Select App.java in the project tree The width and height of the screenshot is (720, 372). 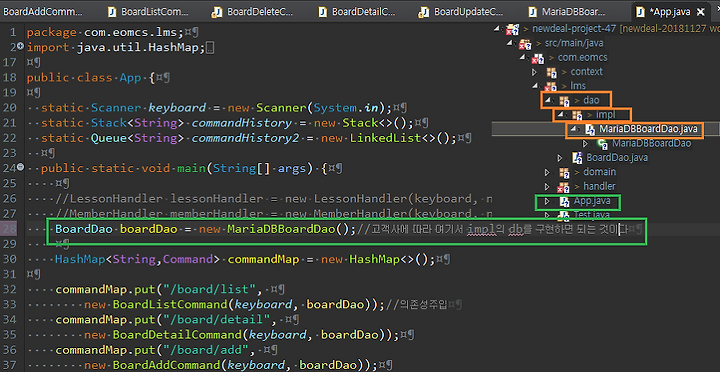[x=592, y=201]
